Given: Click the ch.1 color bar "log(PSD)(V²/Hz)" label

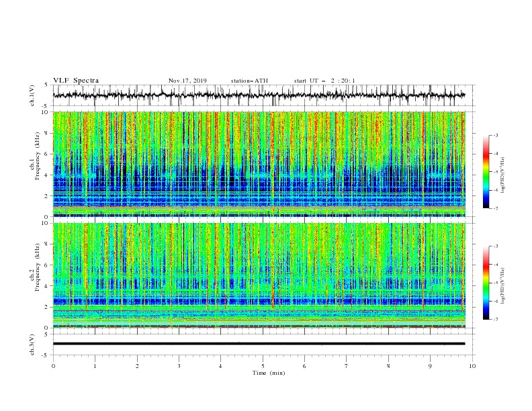Looking at the screenshot, I should click(503, 175).
